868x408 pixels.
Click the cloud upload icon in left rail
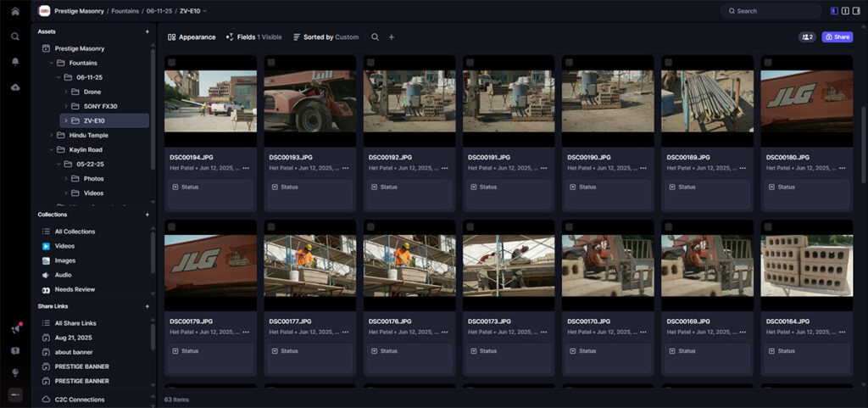(x=15, y=87)
